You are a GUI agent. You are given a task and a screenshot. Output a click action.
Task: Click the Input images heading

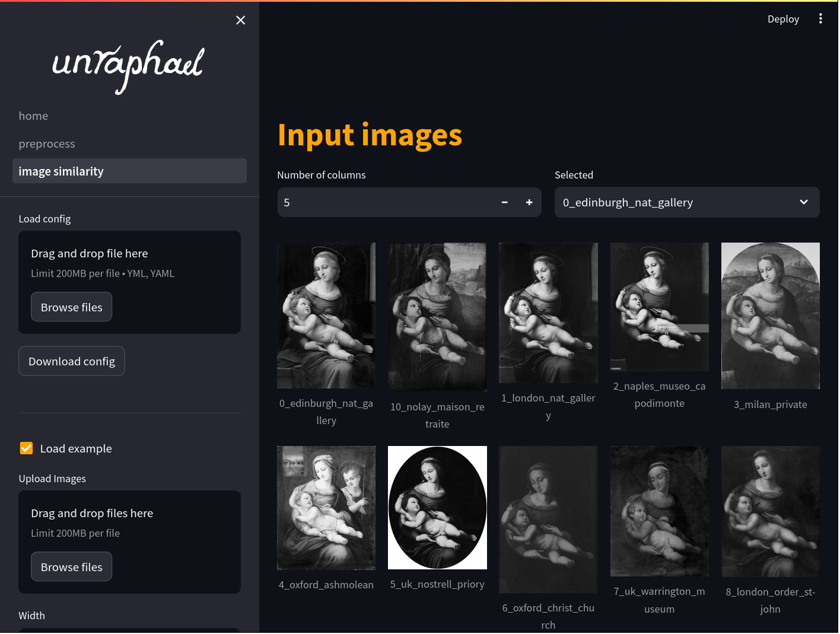pyautogui.click(x=370, y=135)
